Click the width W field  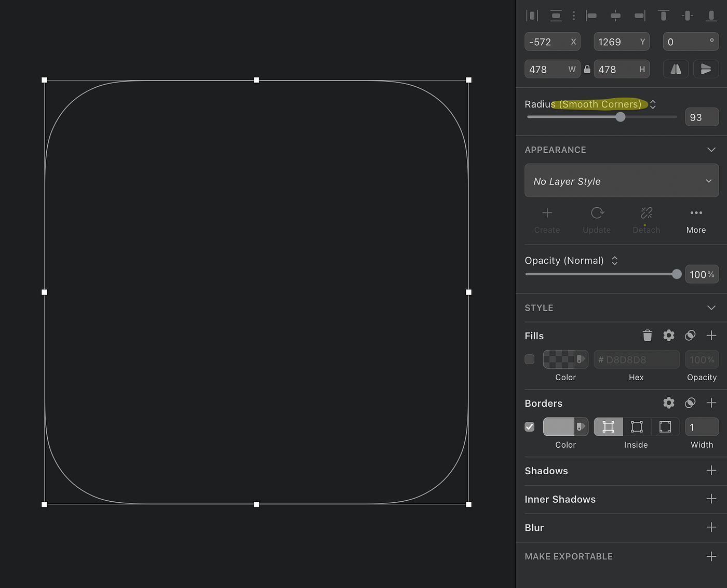pyautogui.click(x=553, y=69)
